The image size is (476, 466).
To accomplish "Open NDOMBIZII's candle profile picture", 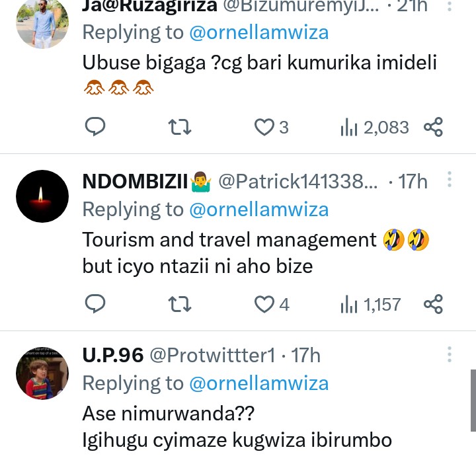I will [42, 196].
